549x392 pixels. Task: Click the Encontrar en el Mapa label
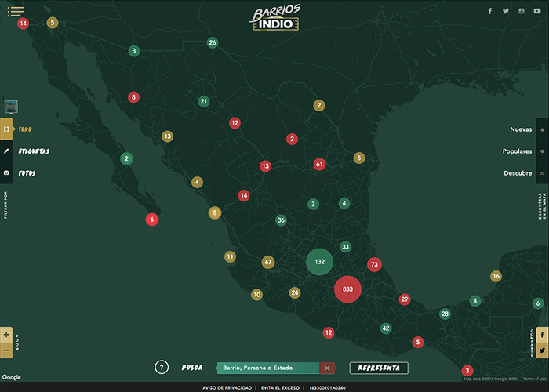(x=542, y=206)
